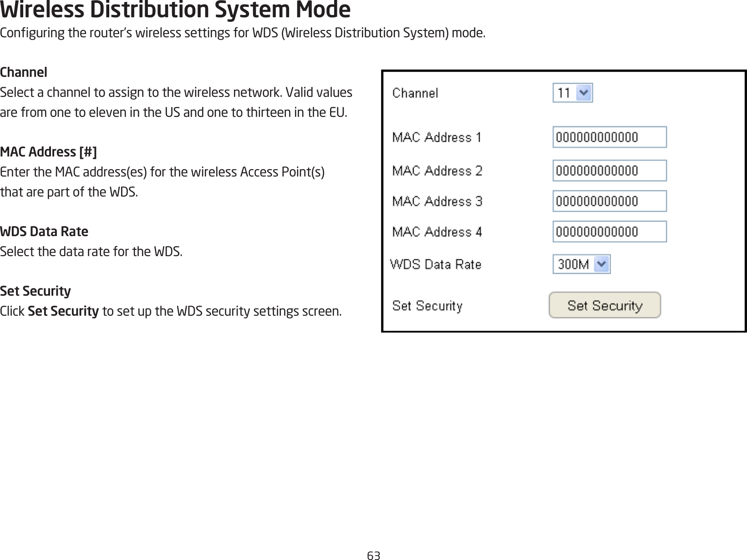
Task: Open the Channel dropdown showing 11
Action: pyautogui.click(x=573, y=93)
